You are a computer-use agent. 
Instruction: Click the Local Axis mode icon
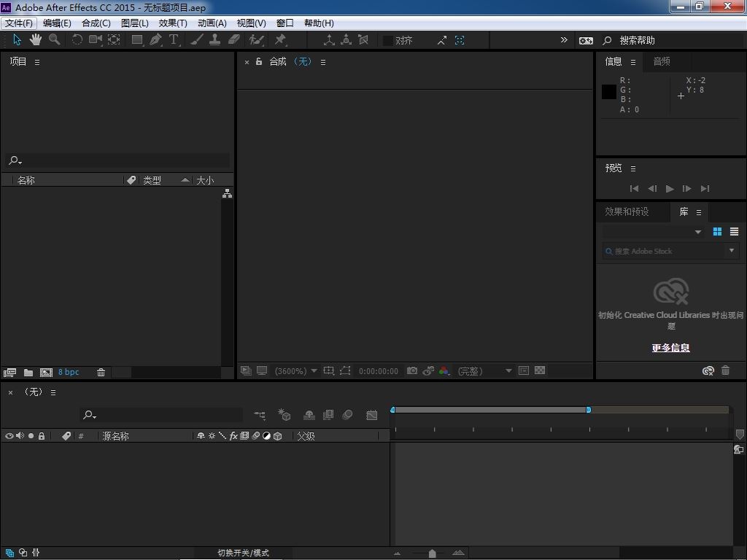pos(329,40)
